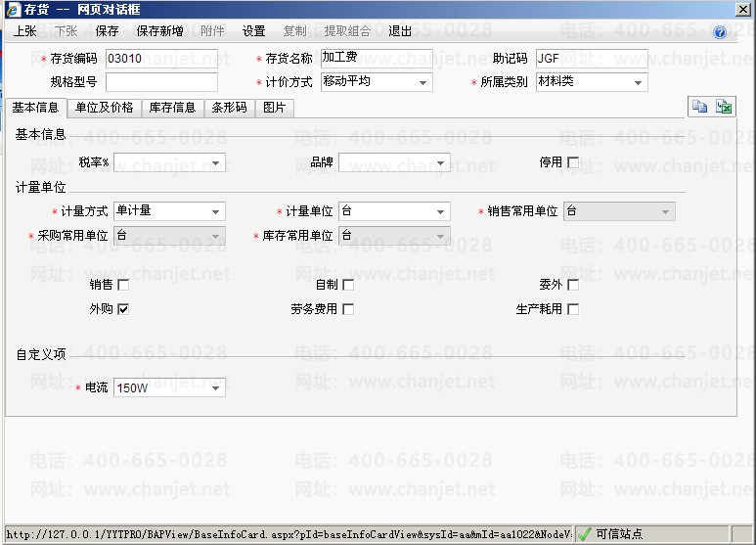The width and height of the screenshot is (756, 545).
Task: Click the 存货编码 input field
Action: click(x=161, y=59)
